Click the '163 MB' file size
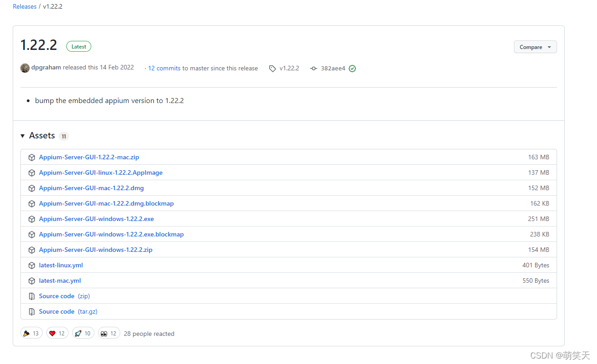Image resolution: width=597 pixels, height=364 pixels. [538, 157]
